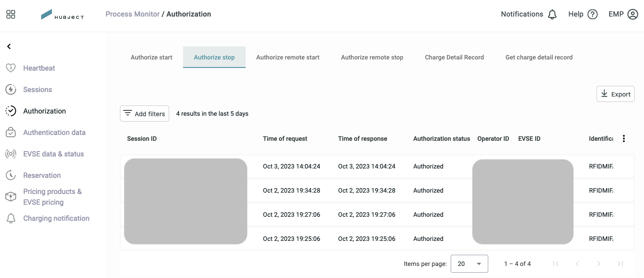Image resolution: width=644 pixels, height=278 pixels.
Task: Expand the Items per page dropdown
Action: [x=469, y=264]
